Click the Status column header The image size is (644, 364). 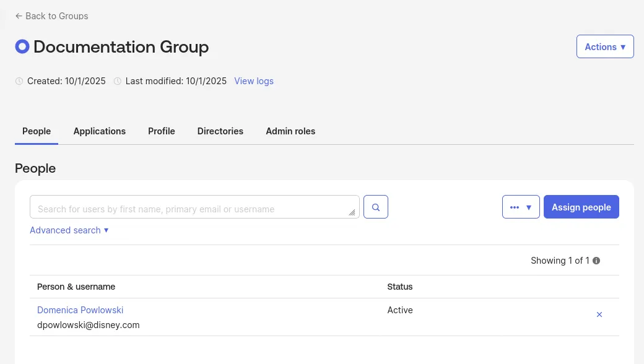[399, 287]
